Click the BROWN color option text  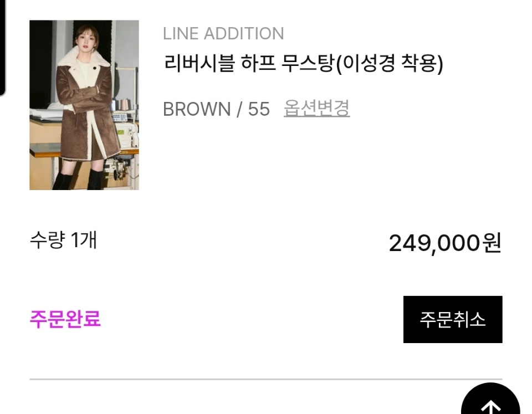click(x=197, y=109)
